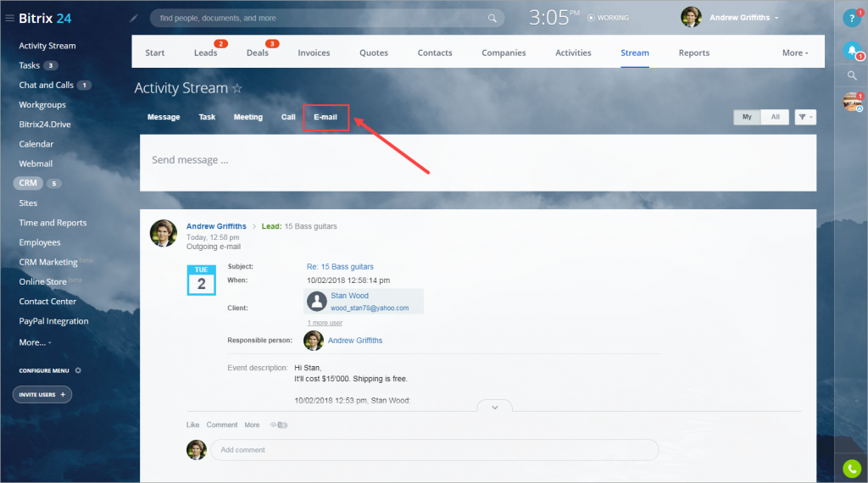Select the Stream tab

point(634,53)
